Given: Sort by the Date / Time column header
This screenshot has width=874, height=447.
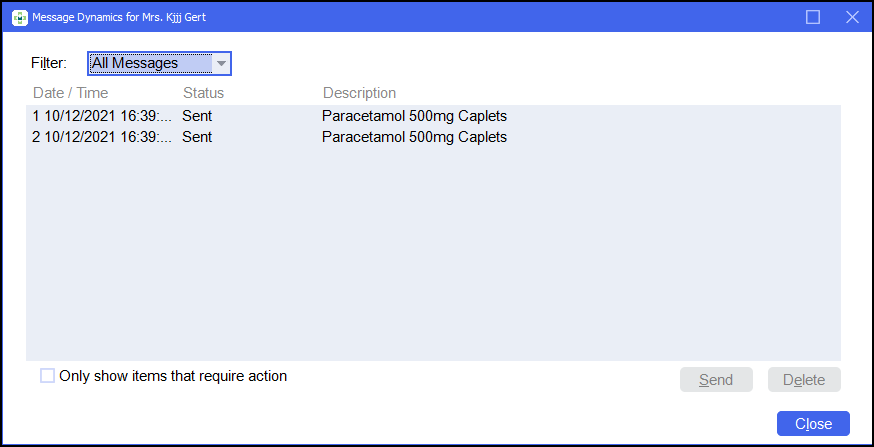Looking at the screenshot, I should (70, 93).
